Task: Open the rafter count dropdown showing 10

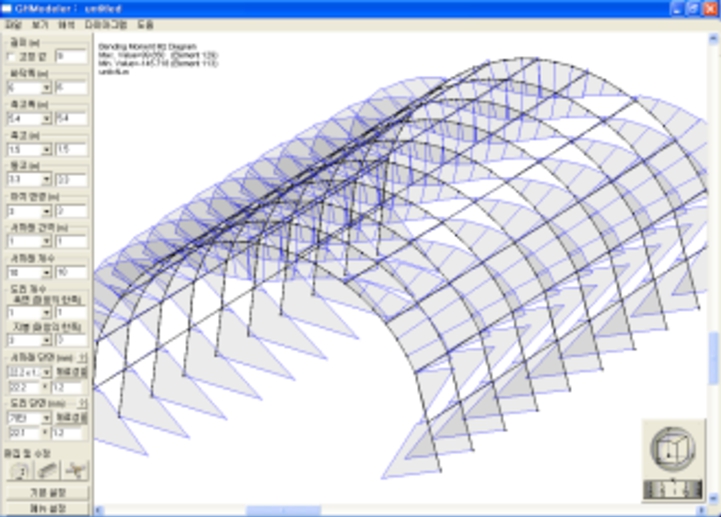Action: pyautogui.click(x=46, y=271)
